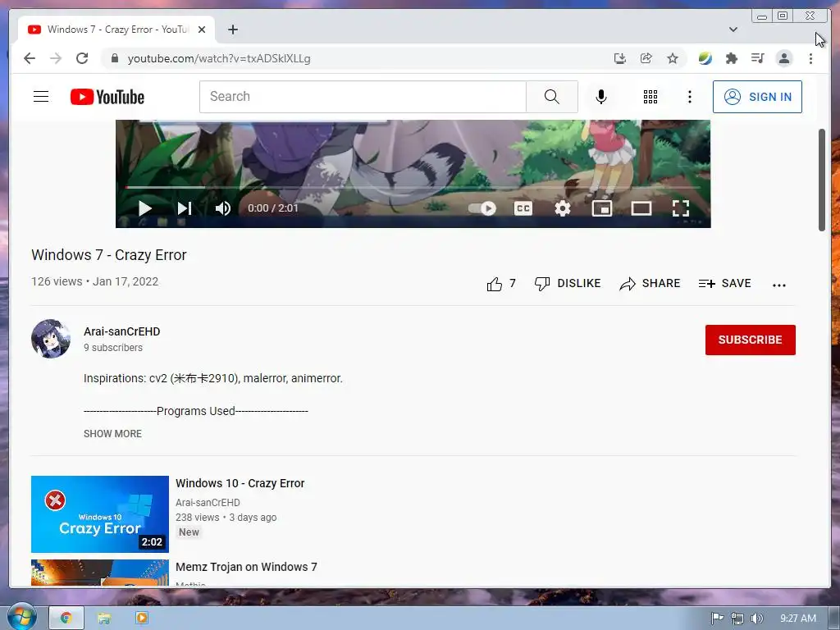Open Windows 10 Crazy Error thumbnail
This screenshot has height=630, width=840.
click(99, 514)
